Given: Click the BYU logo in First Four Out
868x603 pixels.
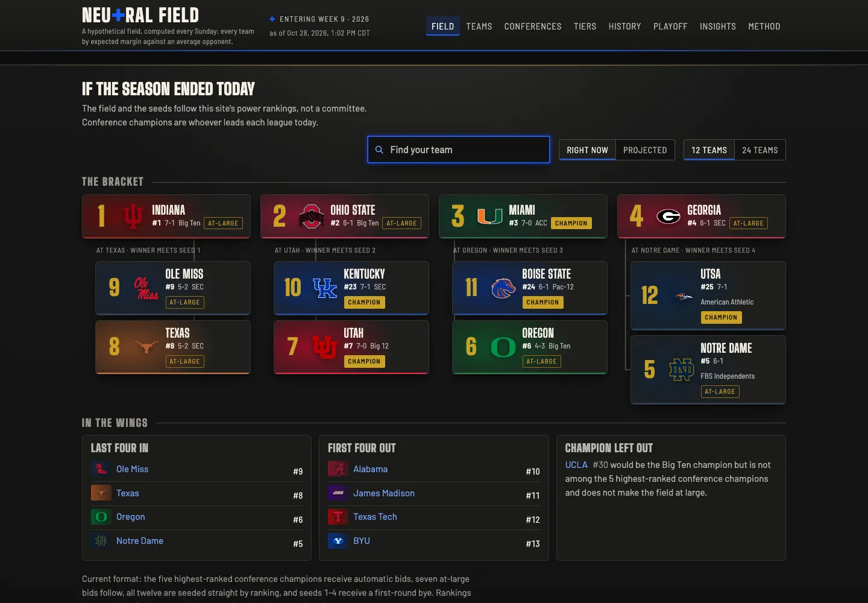Looking at the screenshot, I should coord(338,541).
